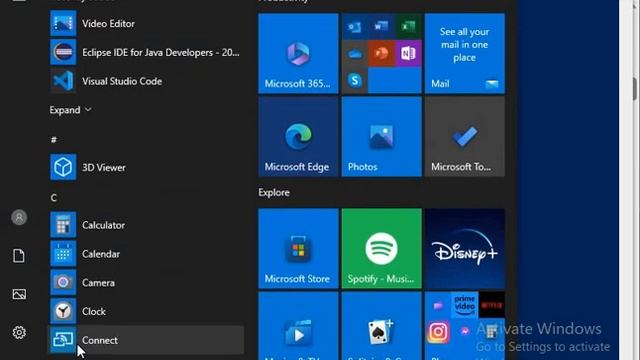Open the Solitaire cards tile
The width and height of the screenshot is (640, 360).
pyautogui.click(x=382, y=326)
